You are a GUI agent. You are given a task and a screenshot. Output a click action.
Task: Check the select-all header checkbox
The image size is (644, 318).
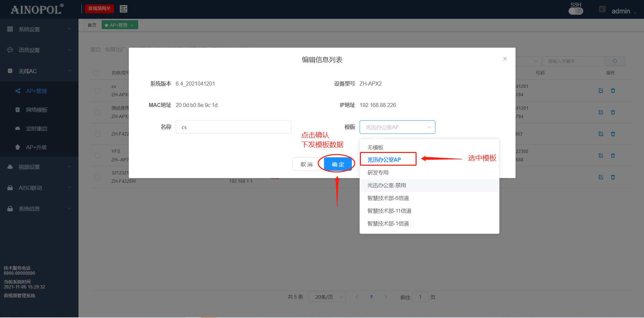click(x=96, y=73)
